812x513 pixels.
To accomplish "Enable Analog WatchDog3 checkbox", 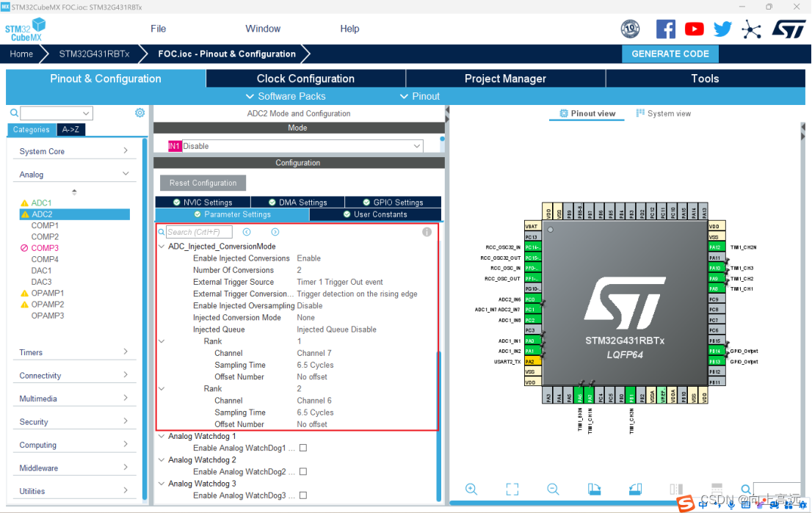I will coord(303,495).
